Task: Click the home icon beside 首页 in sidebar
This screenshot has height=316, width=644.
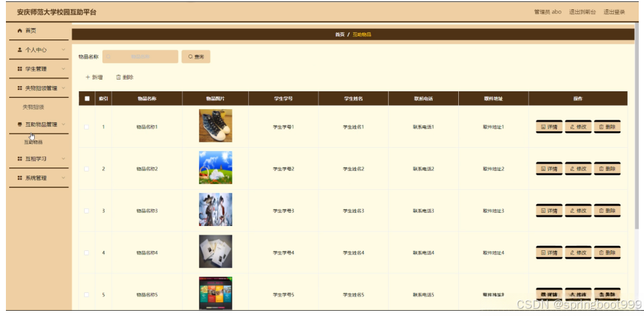Action: pos(19,31)
